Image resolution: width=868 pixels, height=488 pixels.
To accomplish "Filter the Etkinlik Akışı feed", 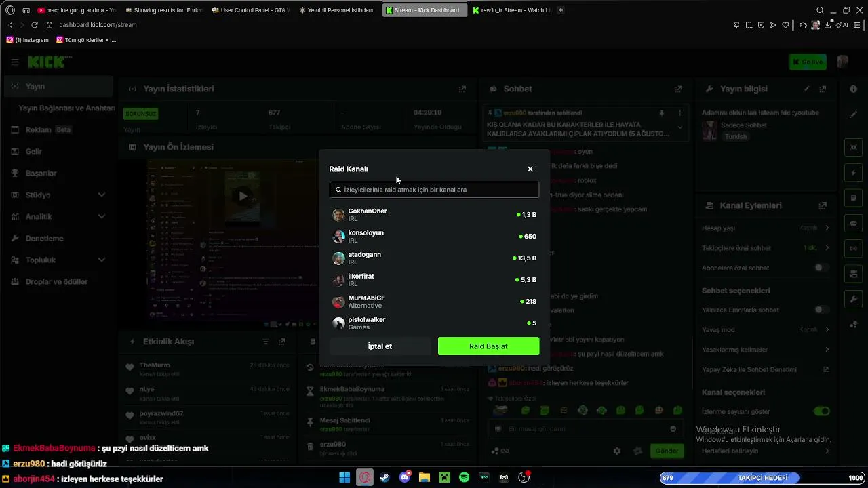I will tap(266, 342).
